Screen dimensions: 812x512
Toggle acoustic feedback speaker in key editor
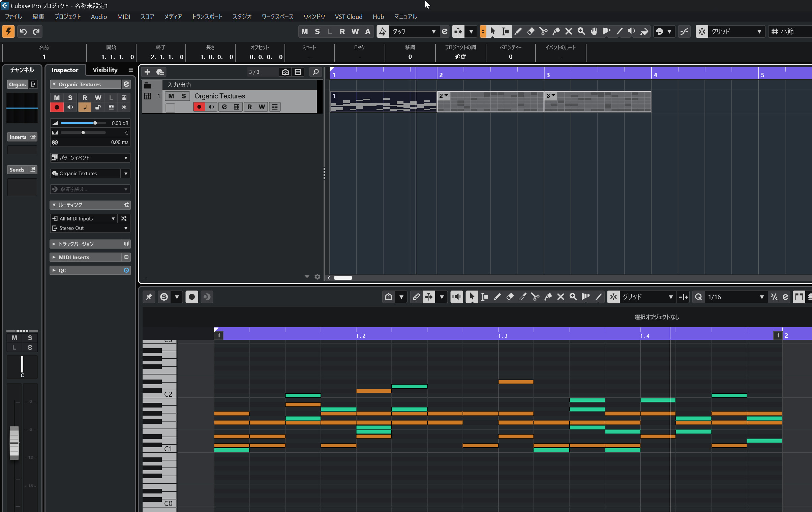pyautogui.click(x=457, y=297)
